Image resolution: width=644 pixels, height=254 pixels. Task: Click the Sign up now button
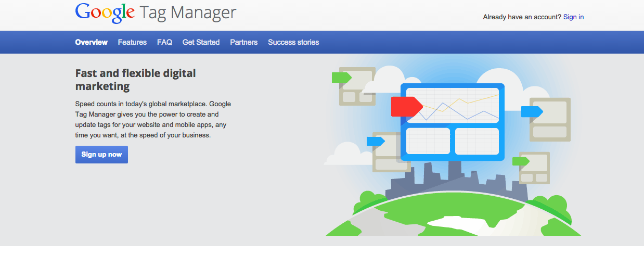101,155
